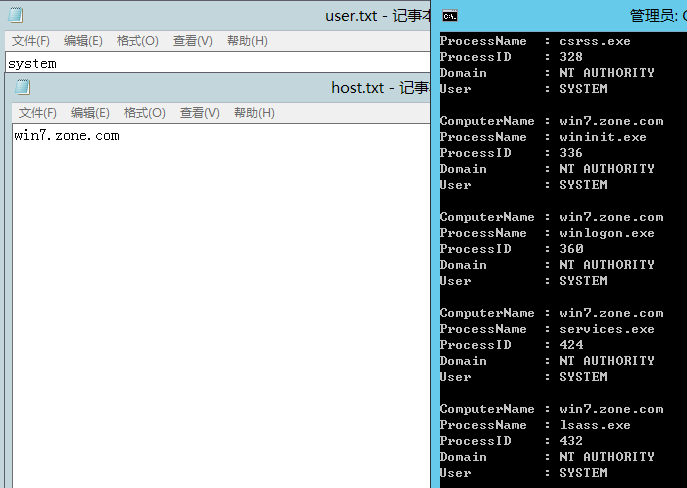Click the user.txt title bar
The image size is (687, 488).
click(x=200, y=16)
